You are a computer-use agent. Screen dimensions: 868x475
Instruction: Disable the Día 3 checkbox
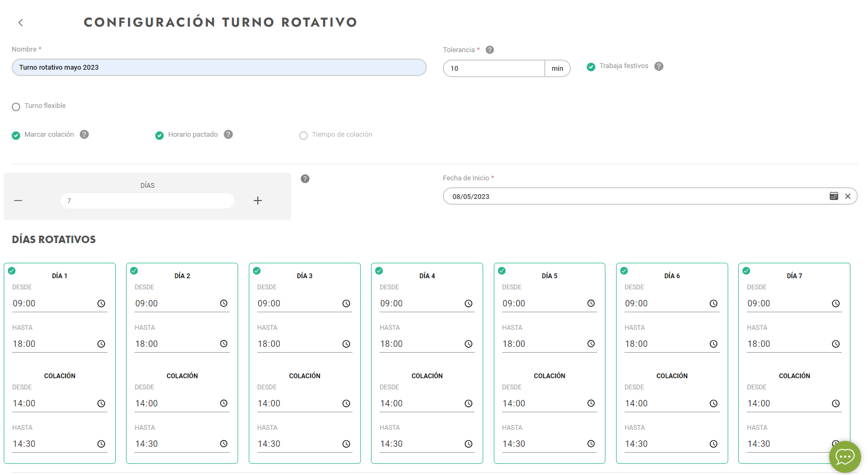(x=257, y=271)
